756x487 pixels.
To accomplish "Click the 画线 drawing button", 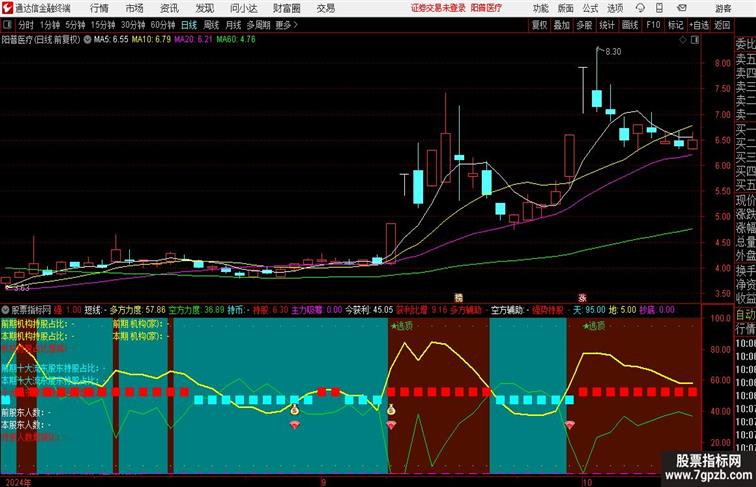I will click(630, 25).
